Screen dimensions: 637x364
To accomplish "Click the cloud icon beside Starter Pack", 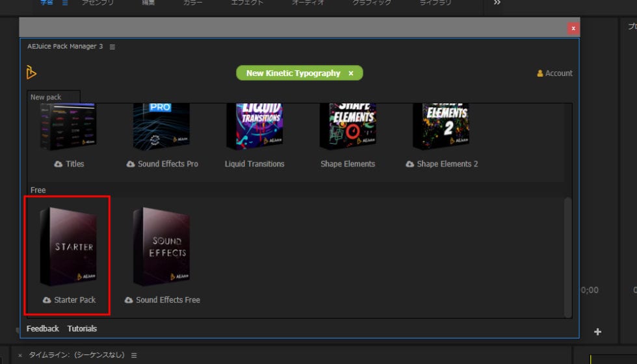I will click(x=47, y=300).
